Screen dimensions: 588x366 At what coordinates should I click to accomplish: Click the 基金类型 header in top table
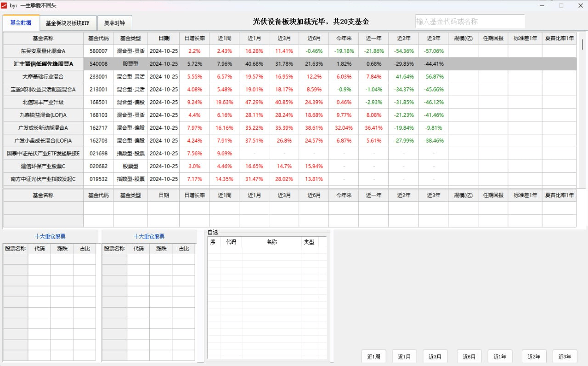coord(130,39)
